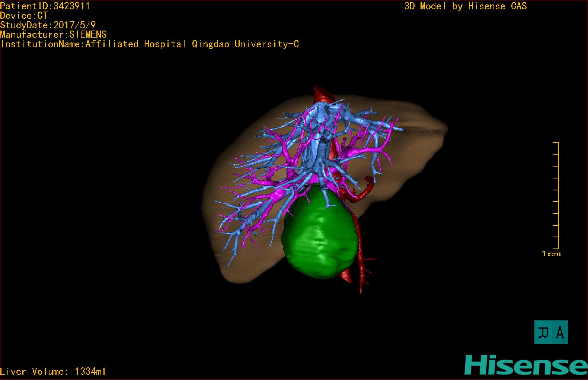Select the "Liver Volume: 1334ml" readout
Image resolution: width=588 pixels, height=380 pixels.
click(x=53, y=371)
